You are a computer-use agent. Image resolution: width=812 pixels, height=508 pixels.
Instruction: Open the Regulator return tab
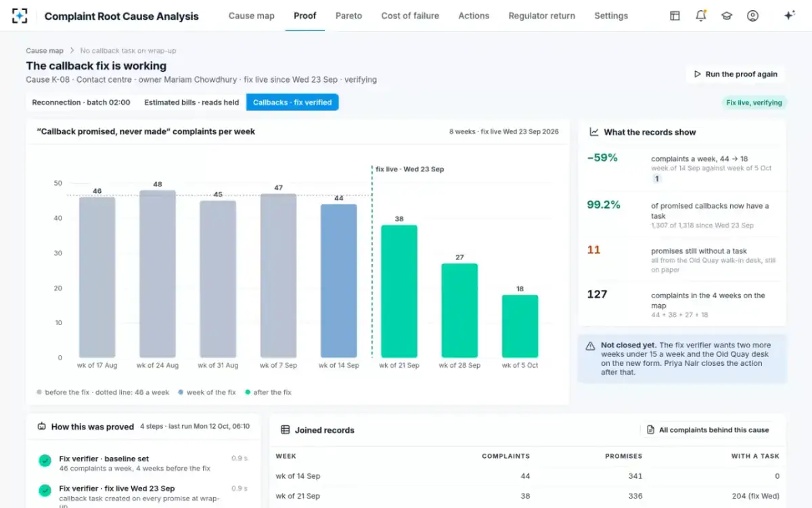(x=542, y=16)
